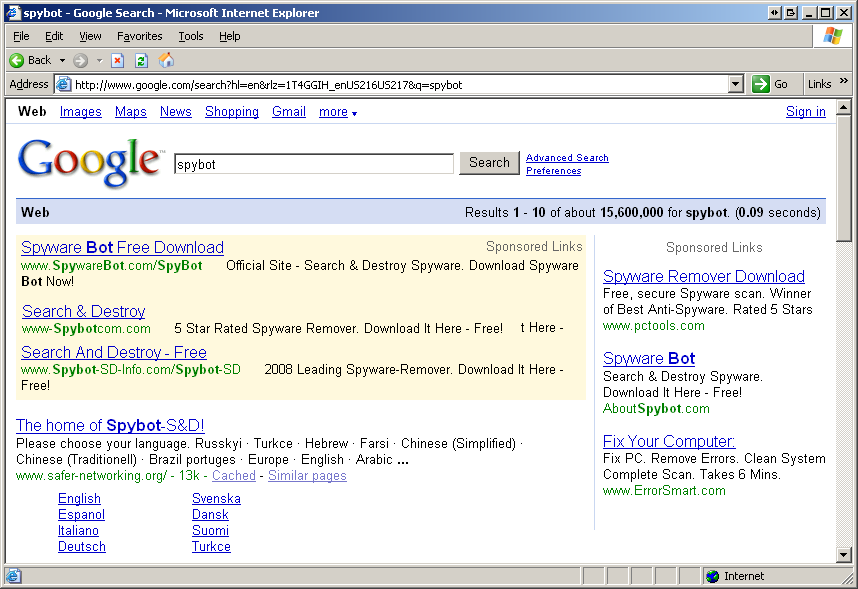Switch to Maps search
Screen dimensions: 858x589
[x=131, y=112]
